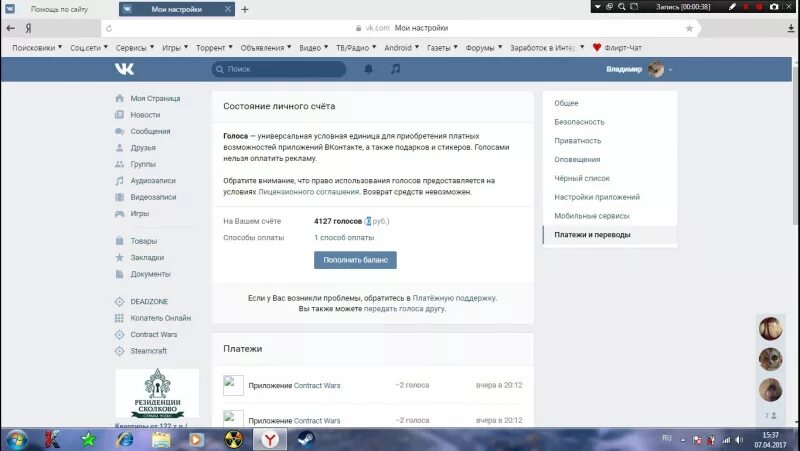This screenshot has width=800, height=451.
Task: Click the RU language indicator
Action: coord(667,438)
